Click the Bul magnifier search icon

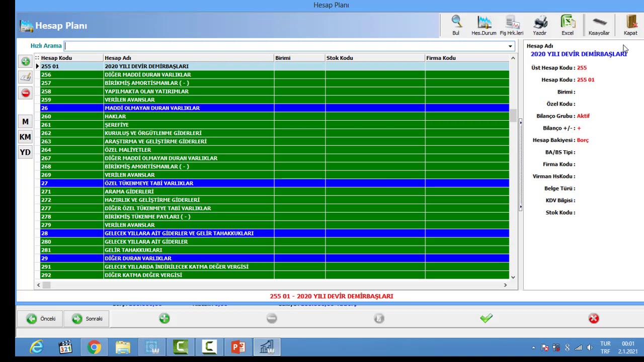coord(456,22)
